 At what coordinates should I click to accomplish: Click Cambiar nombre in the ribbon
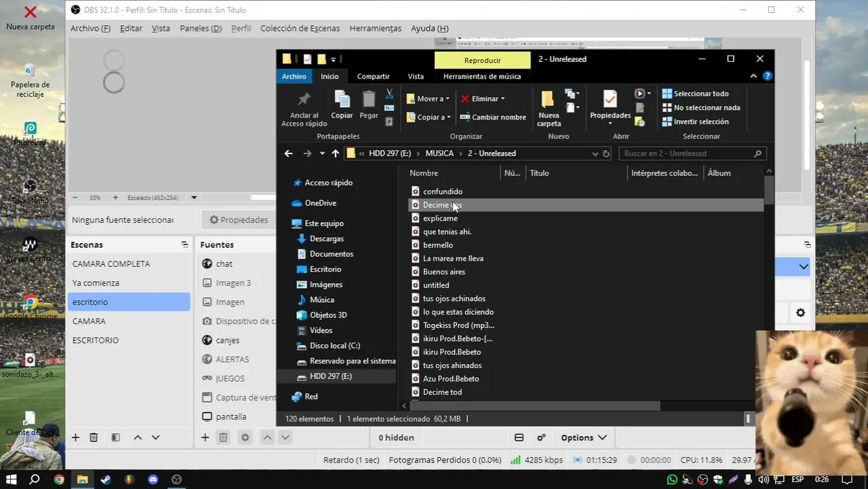click(493, 117)
